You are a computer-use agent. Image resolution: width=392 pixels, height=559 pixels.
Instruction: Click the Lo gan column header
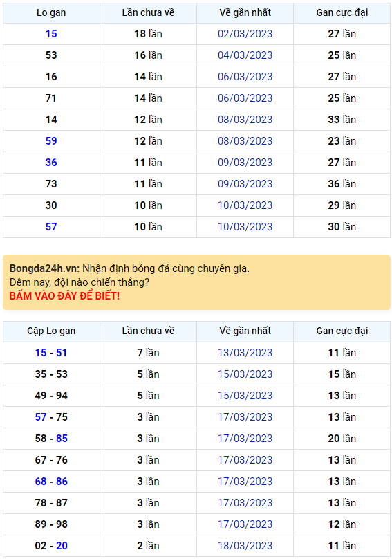51,13
